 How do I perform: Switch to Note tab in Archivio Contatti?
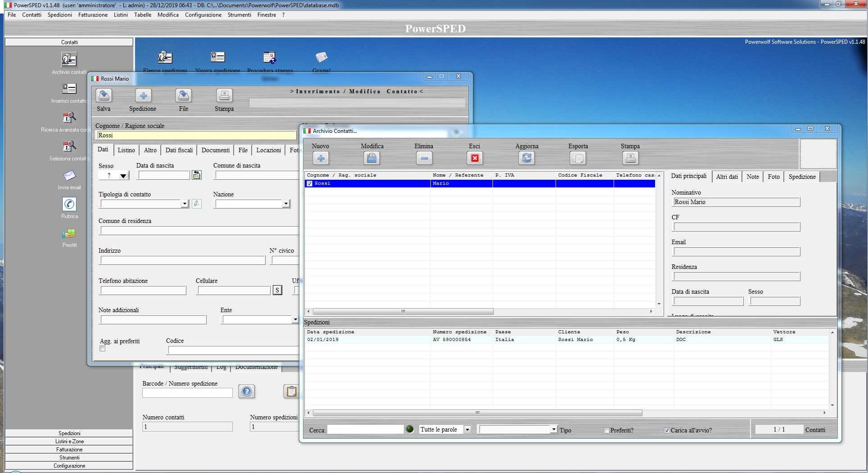coord(753,177)
